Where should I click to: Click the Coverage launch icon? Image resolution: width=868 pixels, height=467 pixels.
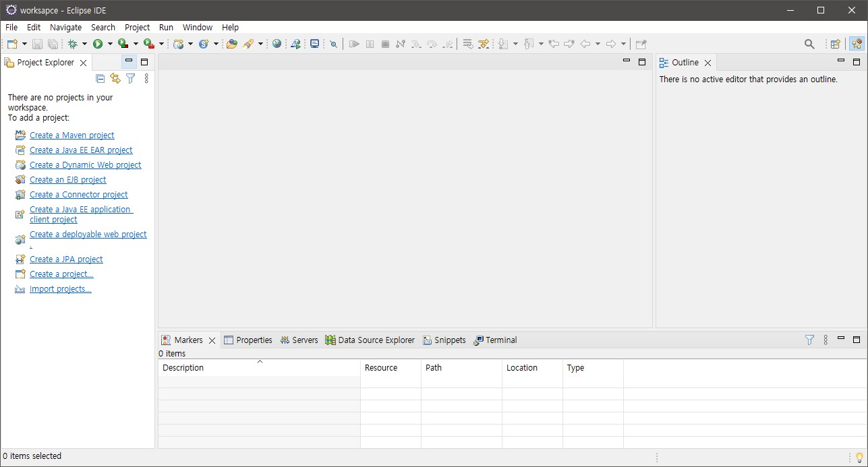tap(123, 44)
